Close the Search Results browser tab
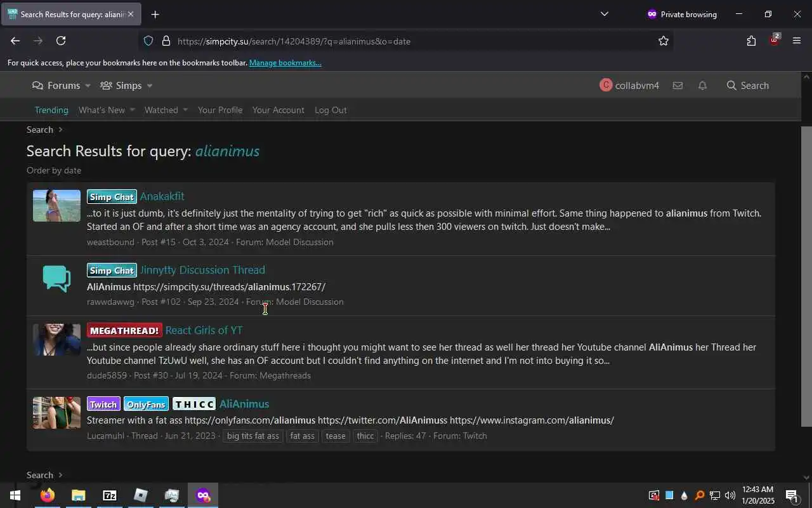 (x=130, y=14)
